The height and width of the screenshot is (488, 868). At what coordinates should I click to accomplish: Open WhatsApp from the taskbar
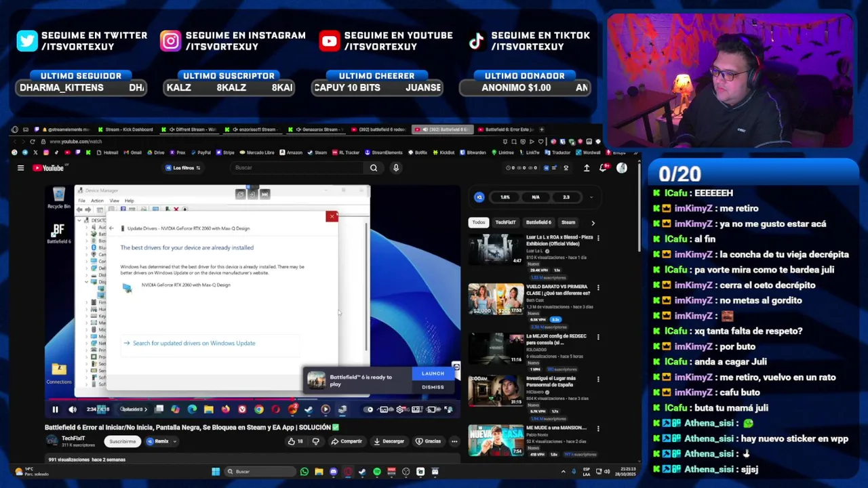pos(304,472)
